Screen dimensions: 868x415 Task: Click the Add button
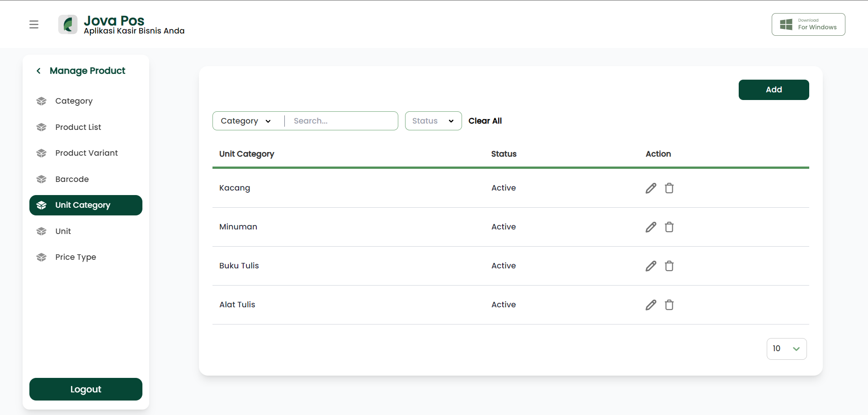click(x=774, y=90)
